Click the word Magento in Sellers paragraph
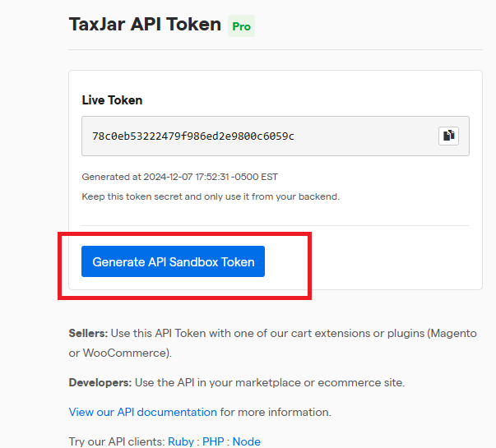The width and height of the screenshot is (496, 448). [x=453, y=333]
